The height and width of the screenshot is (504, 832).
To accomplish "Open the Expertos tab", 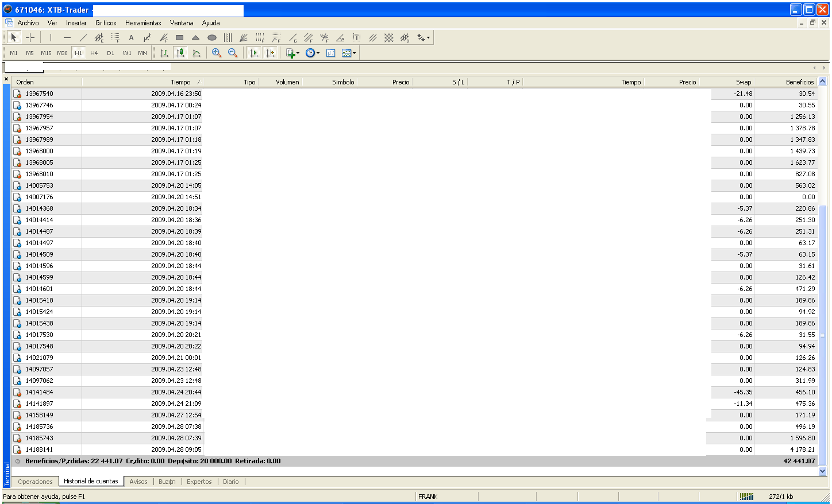I will [199, 482].
